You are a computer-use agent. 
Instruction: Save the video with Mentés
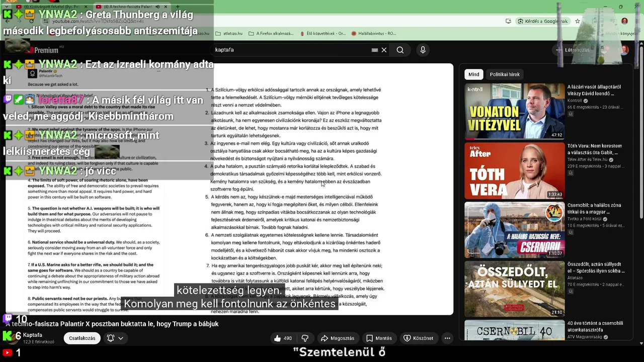click(x=380, y=338)
